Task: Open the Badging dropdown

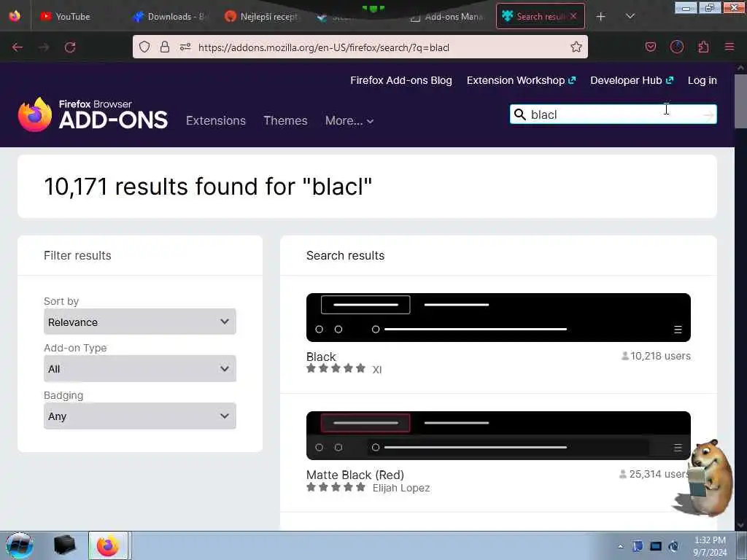Action: pos(139,416)
